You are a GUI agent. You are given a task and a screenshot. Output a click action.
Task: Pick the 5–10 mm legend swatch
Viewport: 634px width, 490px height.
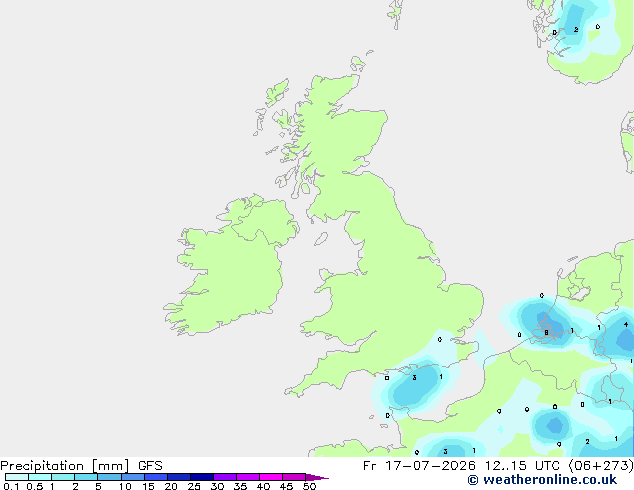pyautogui.click(x=109, y=477)
